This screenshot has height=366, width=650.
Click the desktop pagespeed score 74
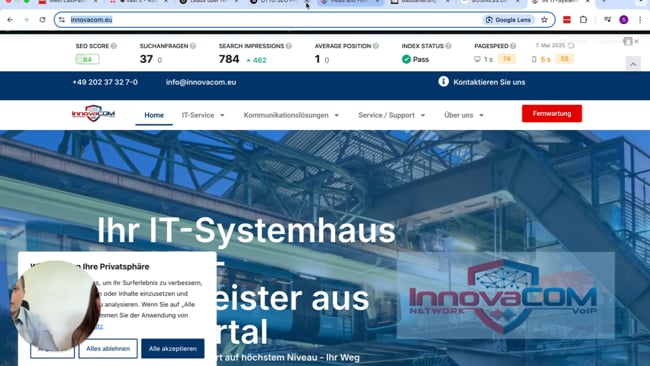(507, 59)
